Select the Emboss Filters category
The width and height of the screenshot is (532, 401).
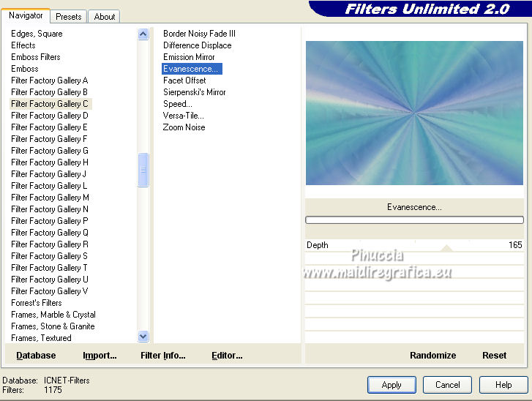(36, 57)
